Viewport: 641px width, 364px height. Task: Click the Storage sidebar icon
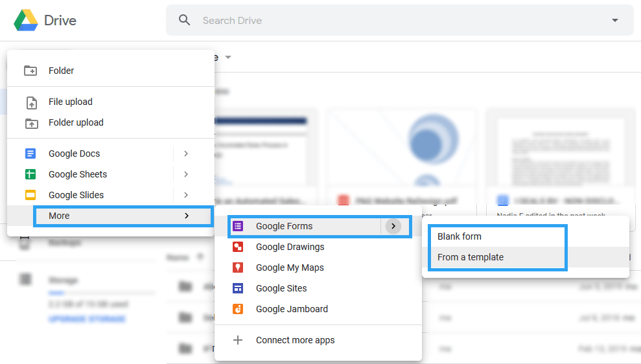point(25,279)
